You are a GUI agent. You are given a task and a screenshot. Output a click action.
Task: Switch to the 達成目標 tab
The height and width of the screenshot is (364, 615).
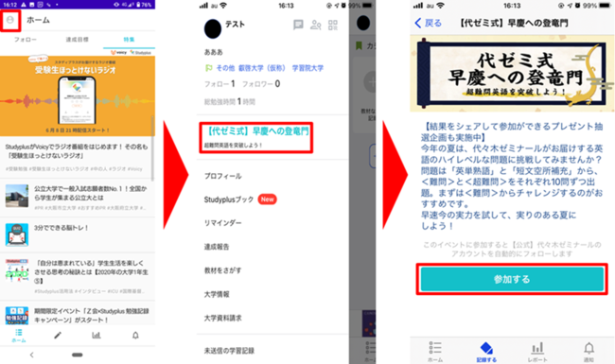(x=77, y=40)
